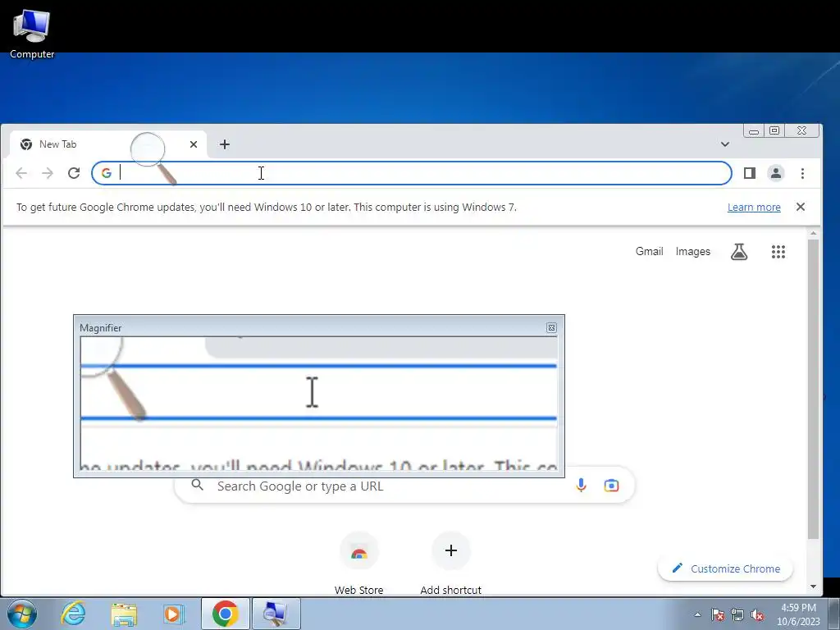Open Search Labs flask icon

739,251
